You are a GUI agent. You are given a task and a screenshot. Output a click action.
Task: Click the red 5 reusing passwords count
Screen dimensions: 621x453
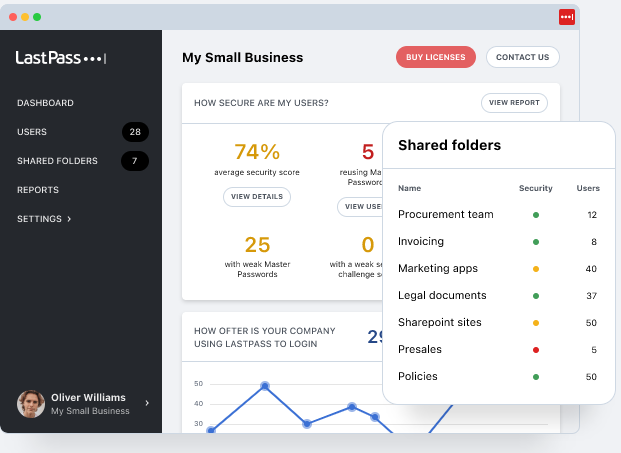coord(368,152)
